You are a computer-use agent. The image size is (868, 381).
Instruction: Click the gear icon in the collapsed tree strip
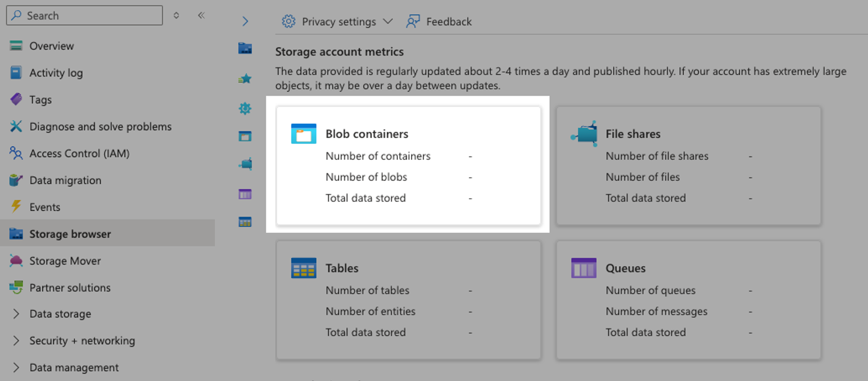245,108
